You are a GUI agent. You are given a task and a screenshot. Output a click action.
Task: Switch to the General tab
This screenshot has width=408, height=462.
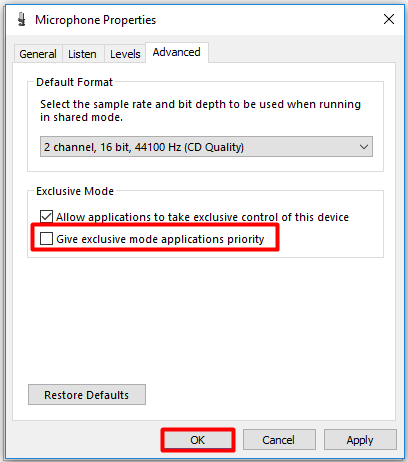click(x=38, y=54)
